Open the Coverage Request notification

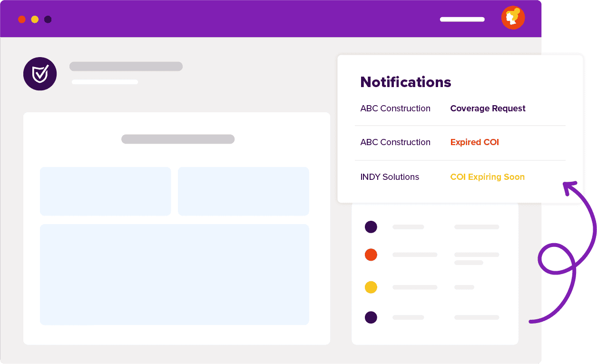pos(488,108)
